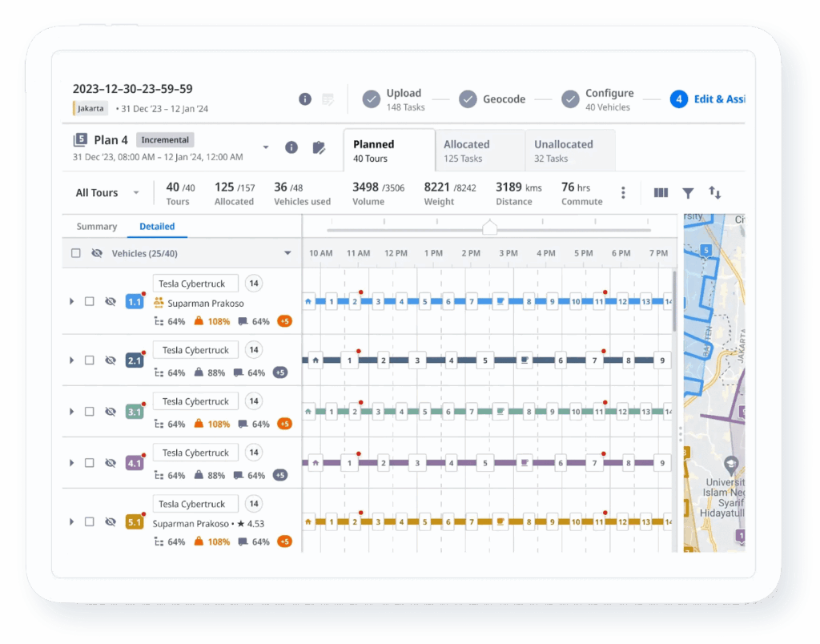The width and height of the screenshot is (820, 644).
Task: Open the All Tours dropdown
Action: click(x=107, y=192)
